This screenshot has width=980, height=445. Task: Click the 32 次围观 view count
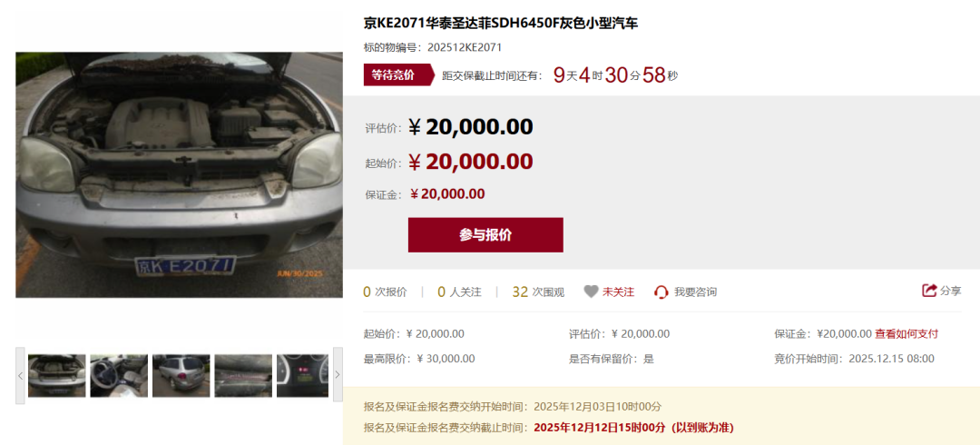tap(538, 292)
